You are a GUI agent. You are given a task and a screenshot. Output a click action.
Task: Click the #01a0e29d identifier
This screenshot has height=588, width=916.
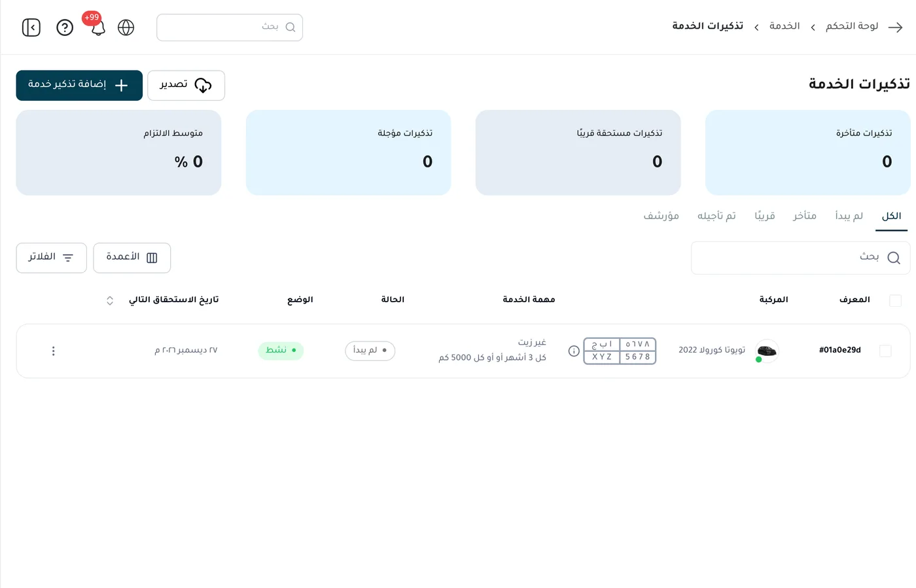pos(840,351)
